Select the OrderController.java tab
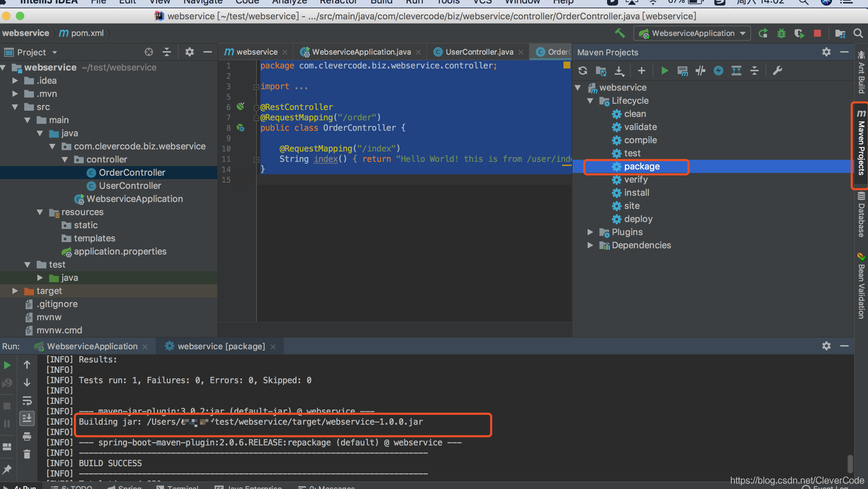 click(554, 53)
